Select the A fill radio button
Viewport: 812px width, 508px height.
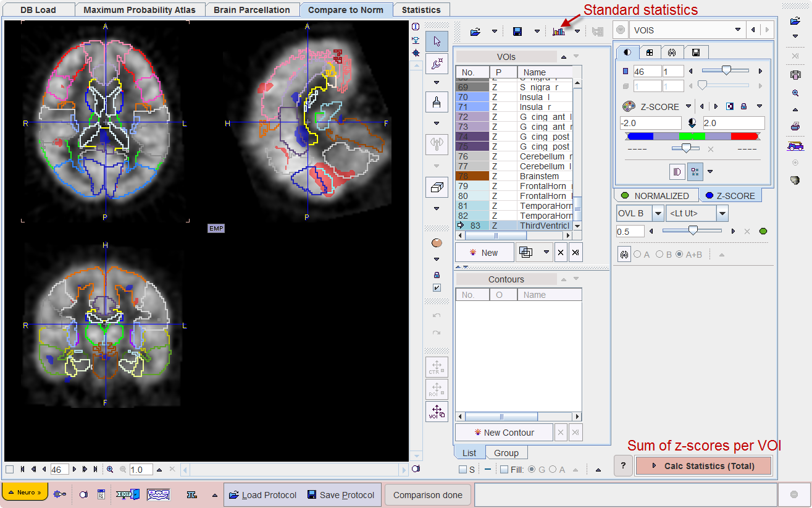coord(552,470)
